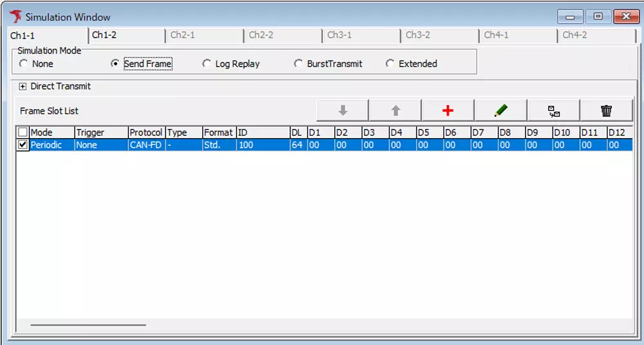The width and height of the screenshot is (644, 345).
Task: Expand the Direct Transmit section
Action: click(23, 86)
